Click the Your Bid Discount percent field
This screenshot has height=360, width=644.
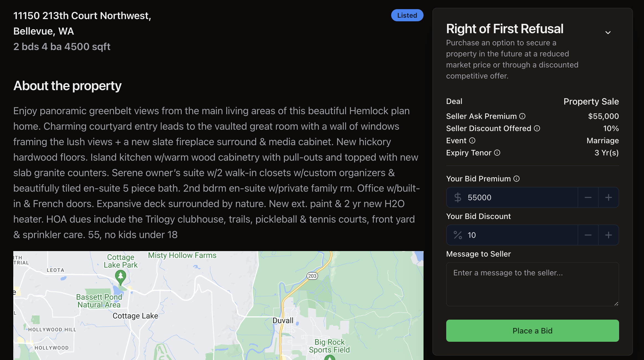(512, 235)
